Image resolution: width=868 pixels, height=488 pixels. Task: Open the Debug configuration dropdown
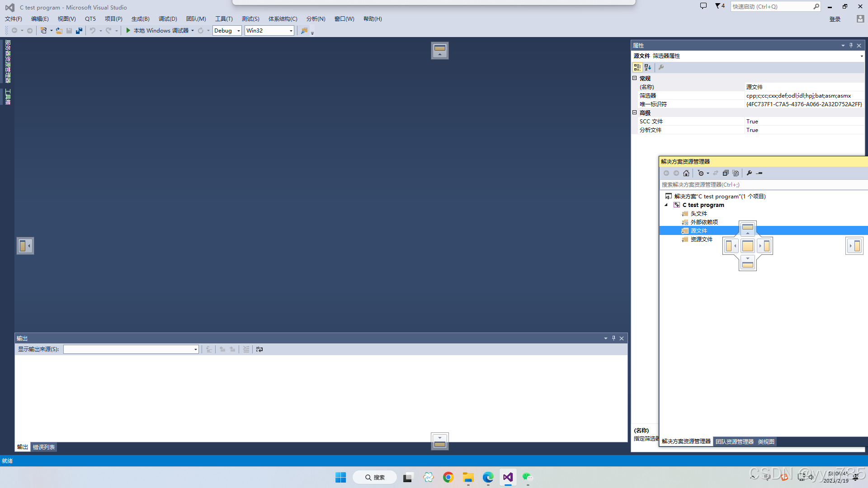tap(238, 30)
